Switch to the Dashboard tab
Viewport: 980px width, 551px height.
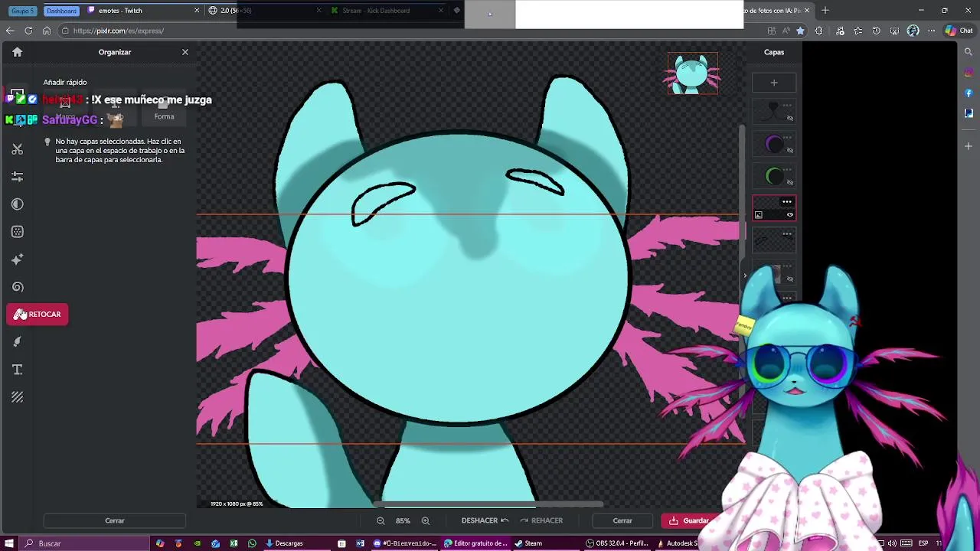[x=61, y=11]
